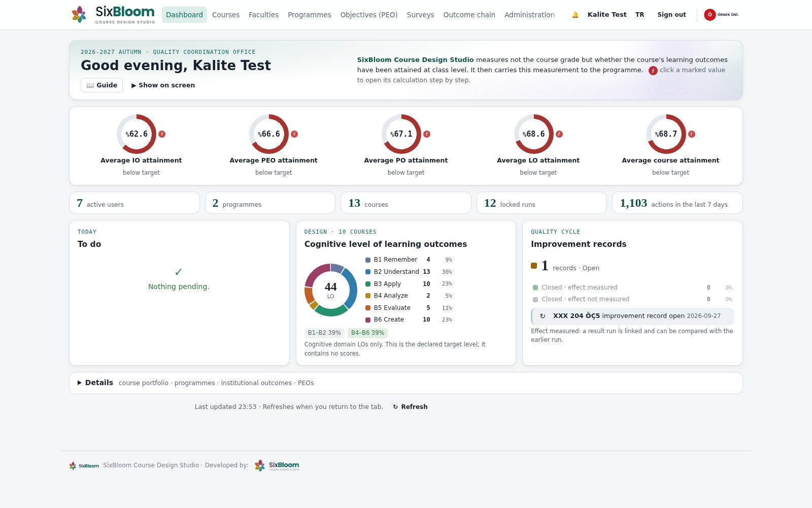Click the 2 programmes card
Image resolution: width=812 pixels, height=508 pixels.
[x=270, y=203]
